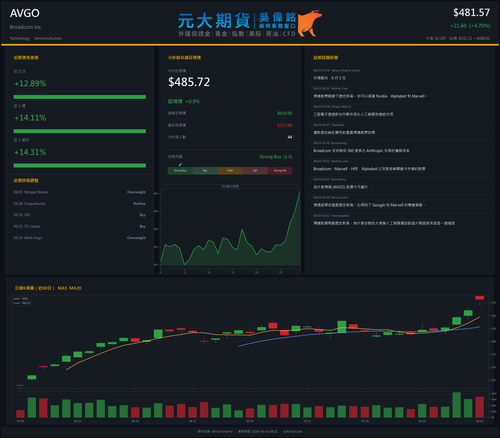The width and height of the screenshot is (500, 438).
Task: Click the Morgan Stanley Overweight rating row
Action: [80, 192]
